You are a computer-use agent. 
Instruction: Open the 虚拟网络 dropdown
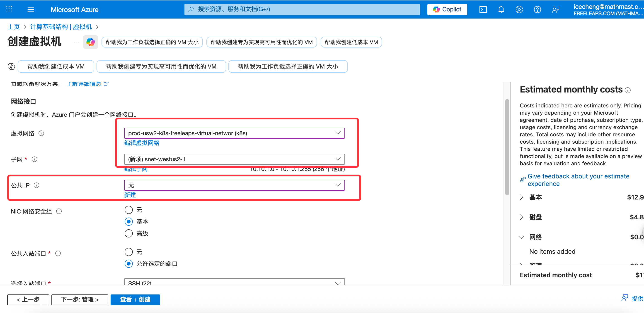coord(234,133)
